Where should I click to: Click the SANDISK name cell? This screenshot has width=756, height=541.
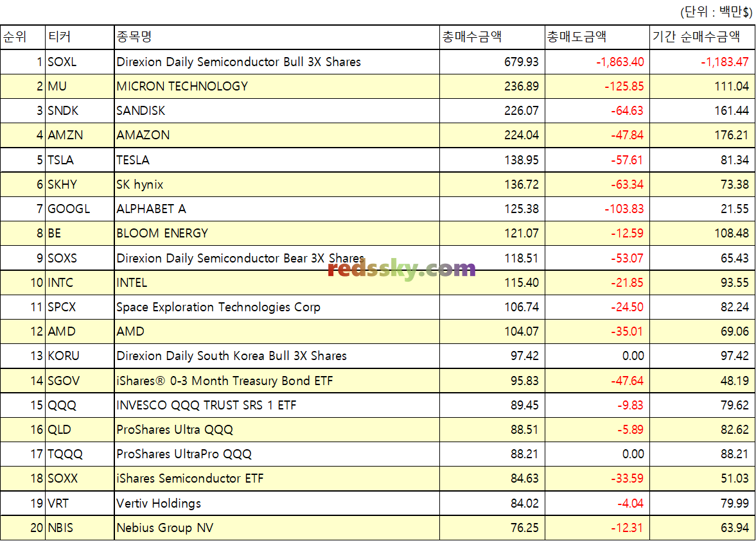point(277,111)
